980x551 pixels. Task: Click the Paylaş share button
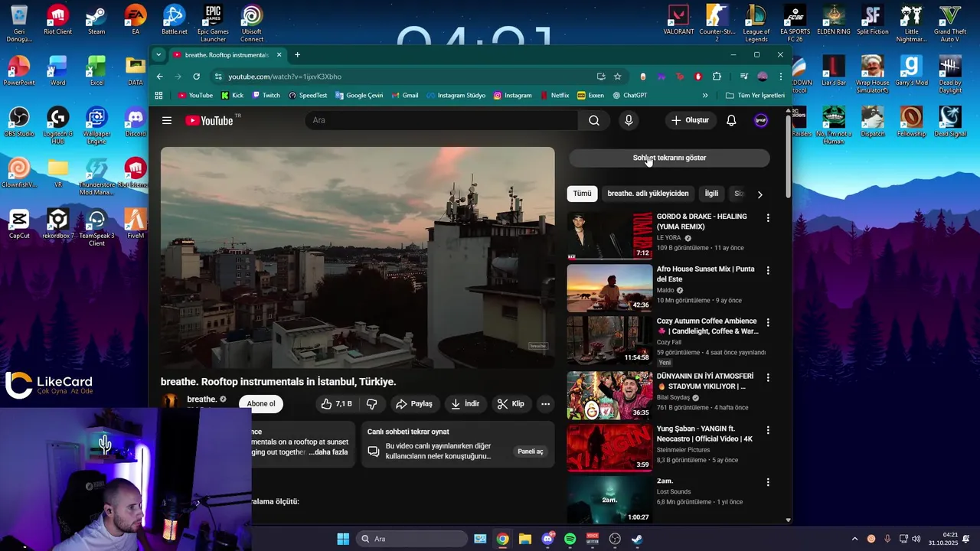414,403
